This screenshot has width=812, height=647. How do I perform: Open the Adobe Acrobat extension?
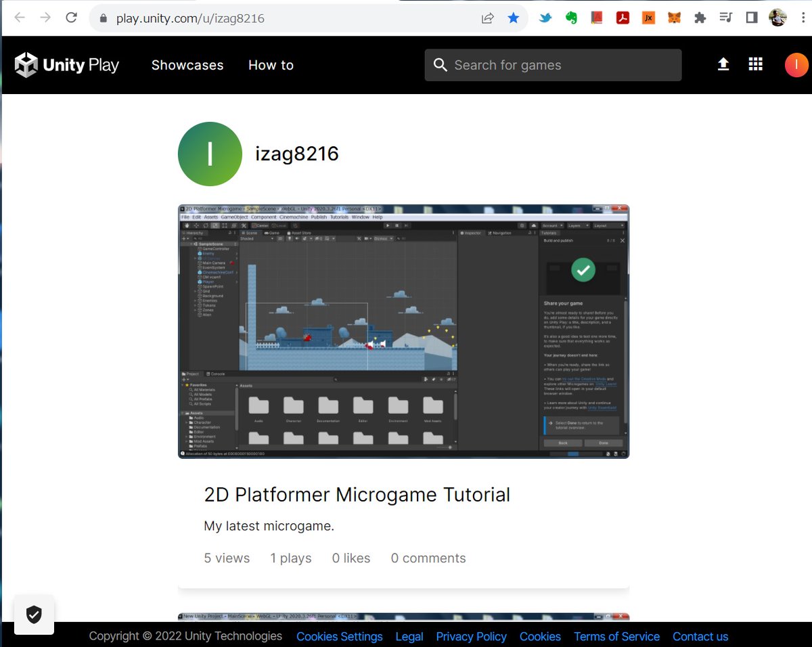623,18
